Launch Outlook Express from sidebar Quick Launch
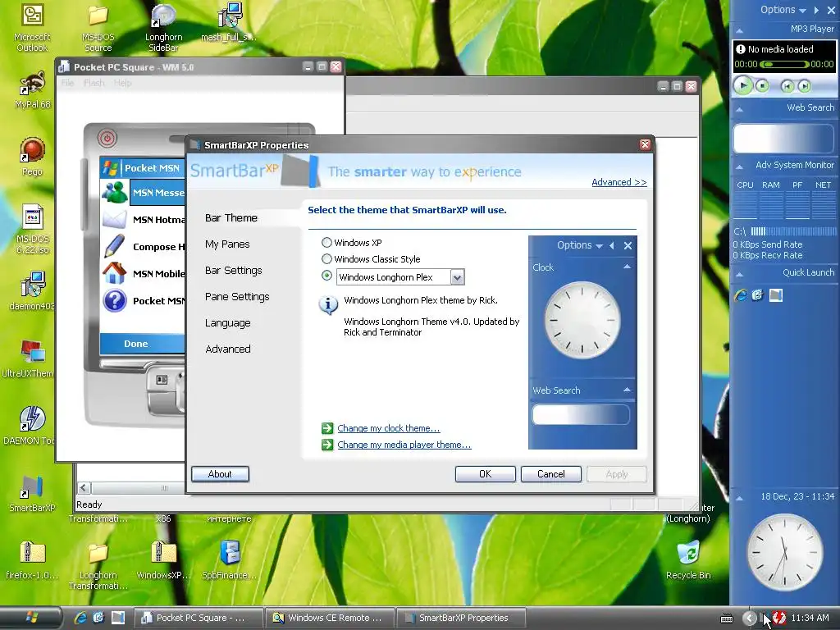This screenshot has height=630, width=840. 757,295
